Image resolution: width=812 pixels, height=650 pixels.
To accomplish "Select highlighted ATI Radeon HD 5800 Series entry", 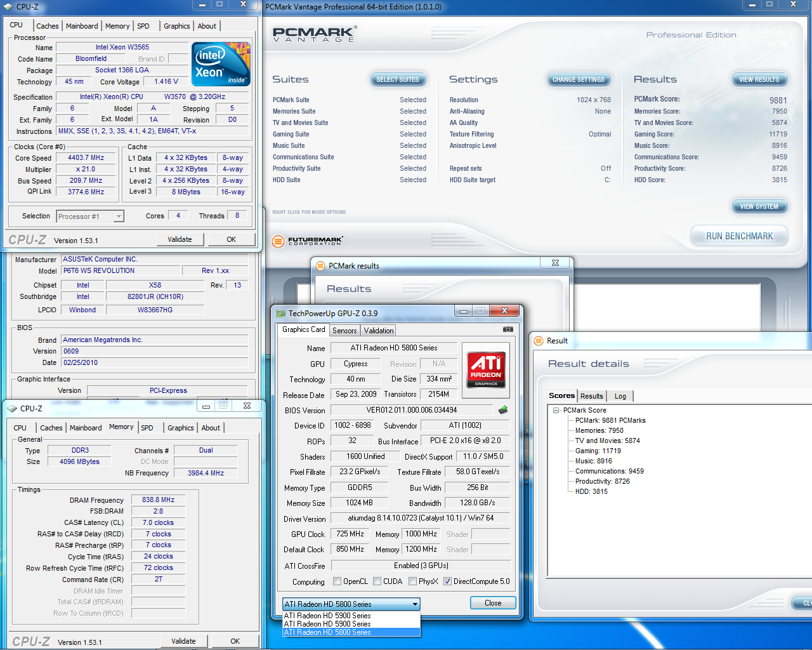I will 351,632.
